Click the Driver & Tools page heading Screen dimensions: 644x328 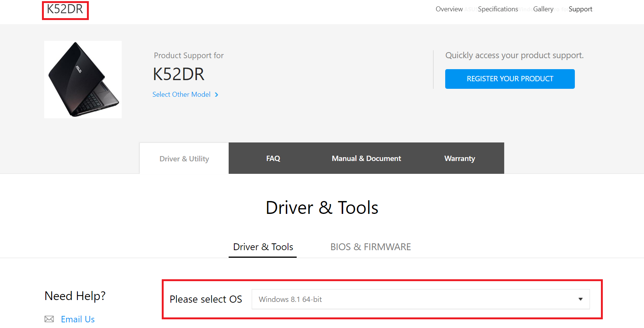(322, 207)
